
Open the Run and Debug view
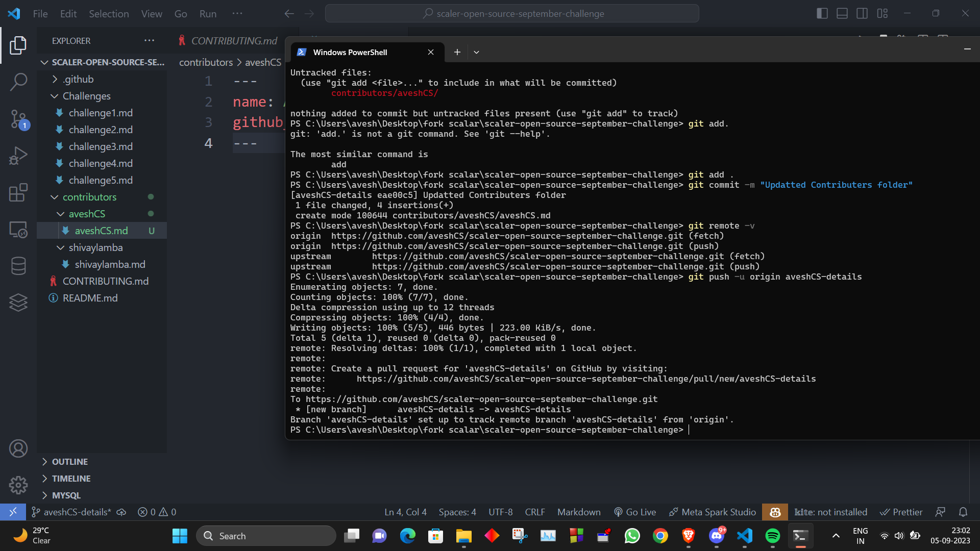tap(18, 155)
